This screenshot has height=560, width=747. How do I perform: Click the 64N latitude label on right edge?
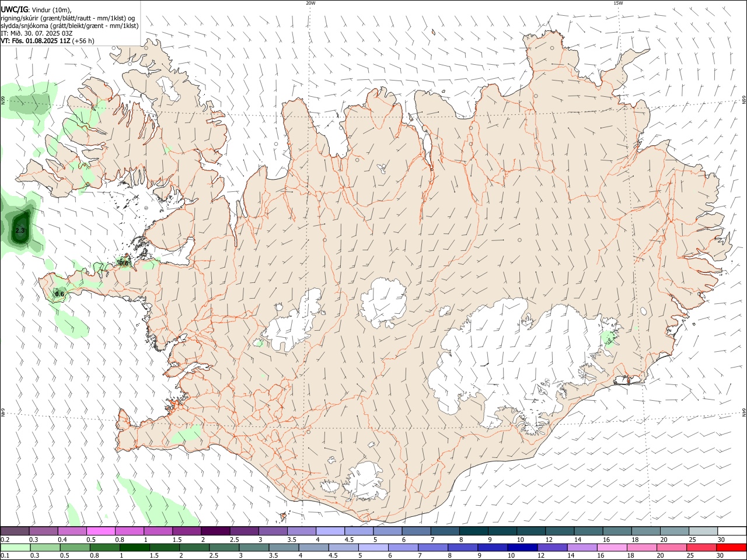744,412
